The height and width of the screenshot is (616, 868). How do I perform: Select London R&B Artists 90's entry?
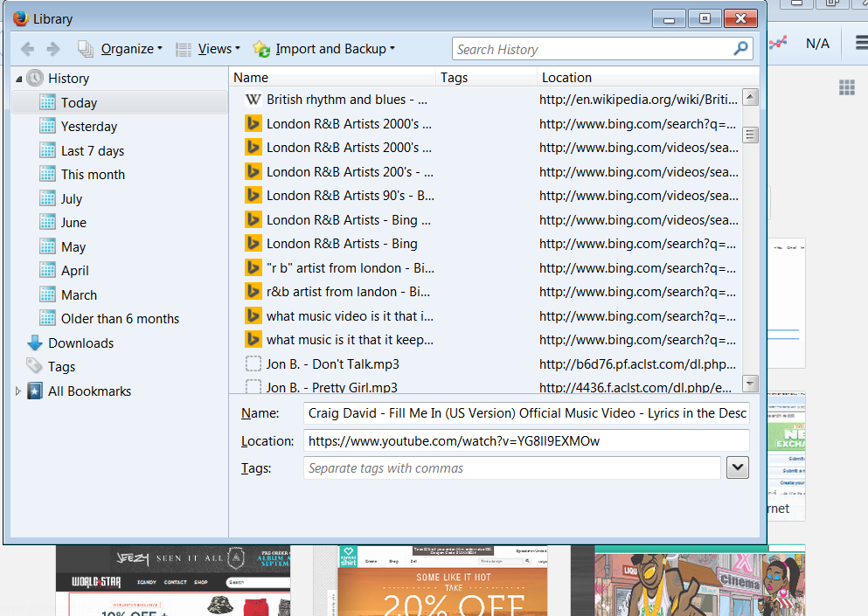[486, 196]
